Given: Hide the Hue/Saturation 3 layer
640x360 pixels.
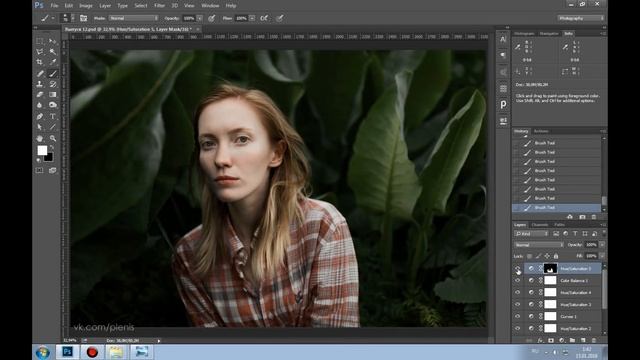Looking at the screenshot, I should click(518, 304).
